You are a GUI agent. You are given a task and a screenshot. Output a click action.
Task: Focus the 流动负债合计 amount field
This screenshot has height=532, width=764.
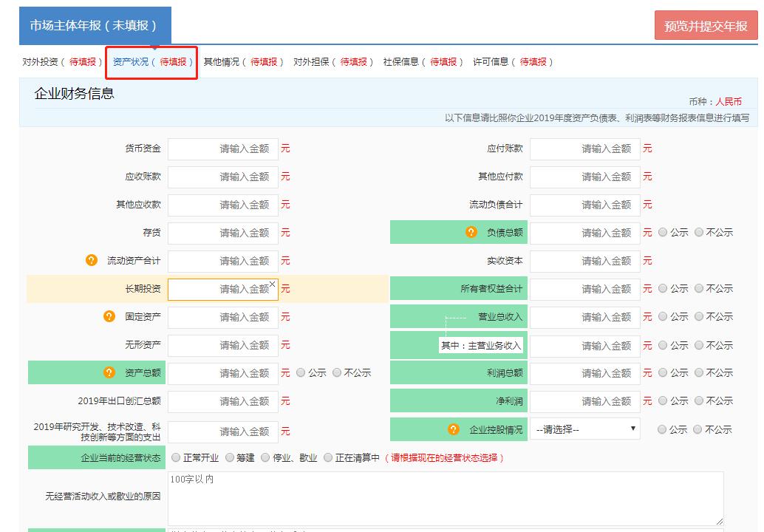585,205
